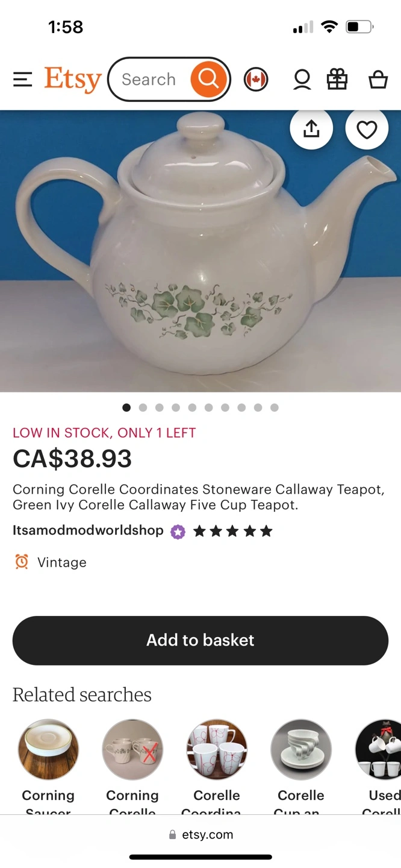401x868 pixels.
Task: Open the hamburger menu
Action: click(x=22, y=80)
